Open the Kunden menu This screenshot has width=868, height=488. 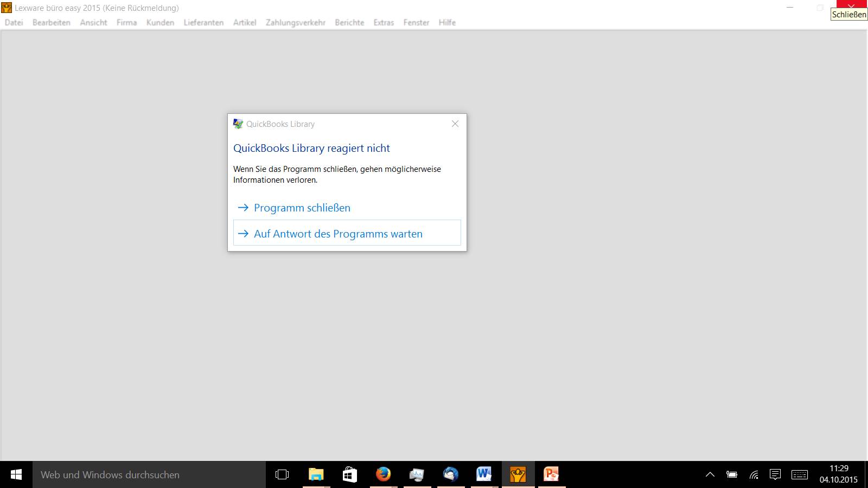tap(160, 22)
